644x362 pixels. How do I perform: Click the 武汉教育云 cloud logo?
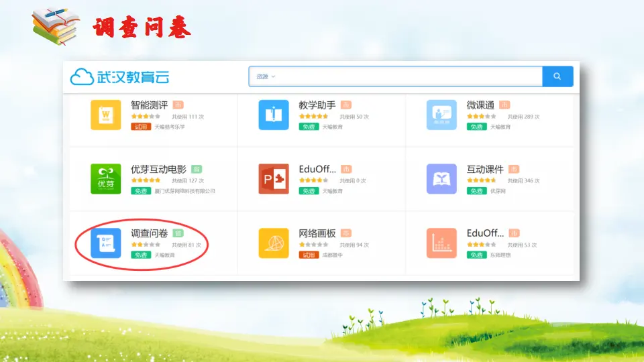pos(119,76)
